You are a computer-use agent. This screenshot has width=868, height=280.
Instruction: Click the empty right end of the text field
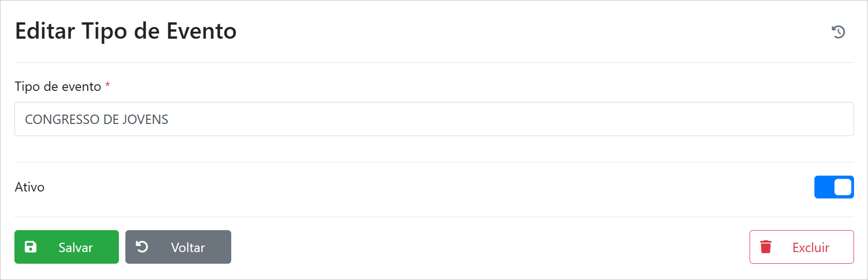792,119
